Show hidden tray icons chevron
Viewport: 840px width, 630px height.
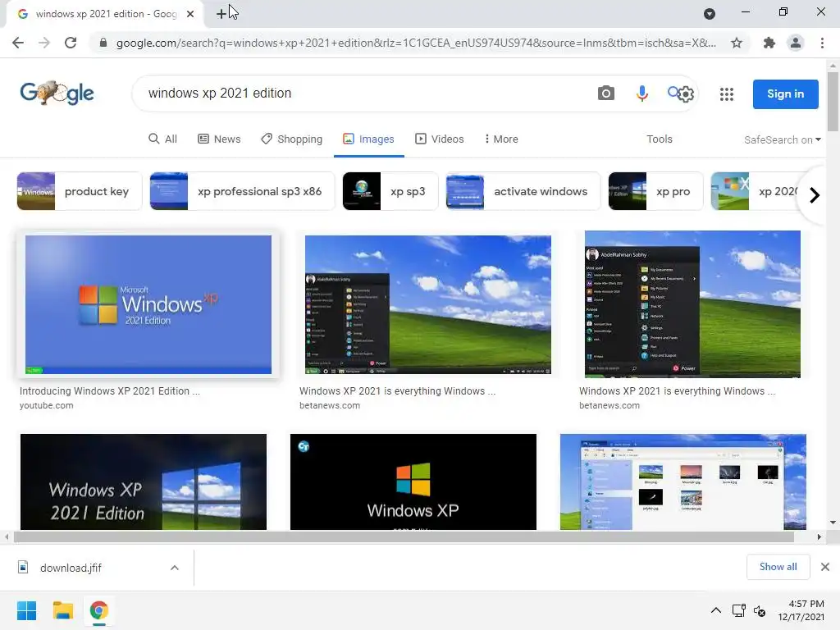coord(715,610)
